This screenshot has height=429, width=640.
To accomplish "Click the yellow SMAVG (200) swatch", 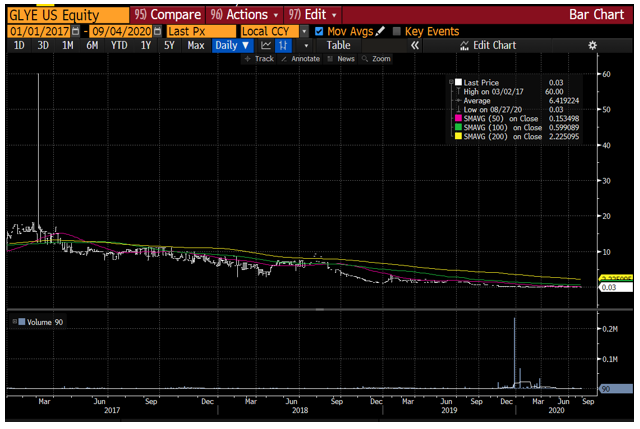I will pyautogui.click(x=458, y=136).
